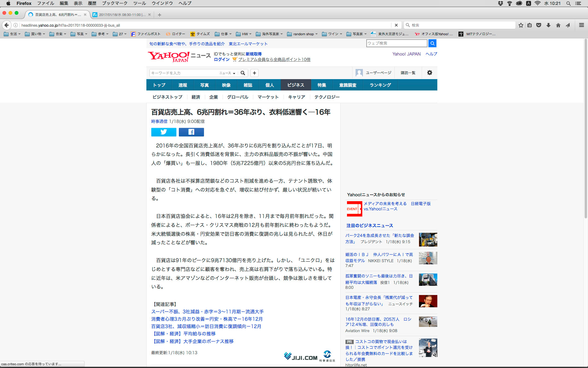Open the ブックマーク menu in menu bar
The width and height of the screenshot is (588, 368).
click(x=115, y=3)
